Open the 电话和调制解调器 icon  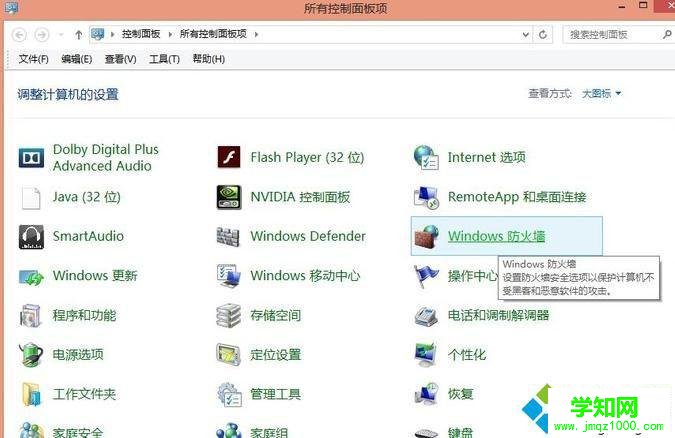point(426,316)
